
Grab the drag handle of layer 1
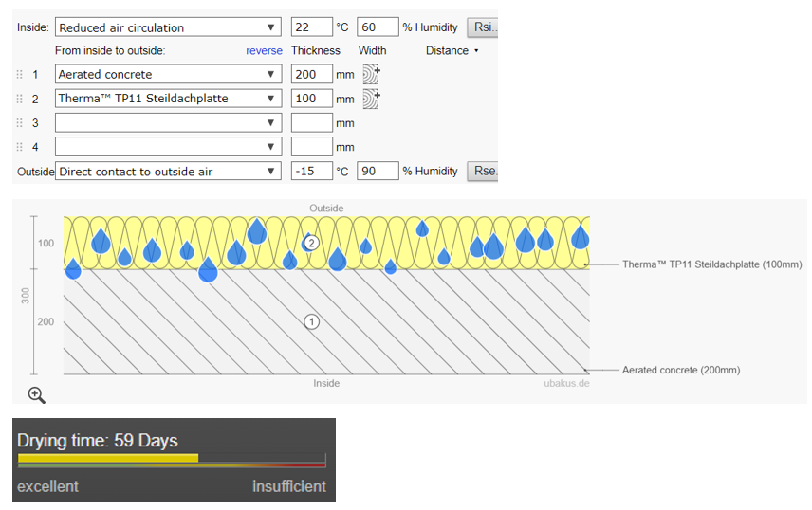pyautogui.click(x=19, y=74)
